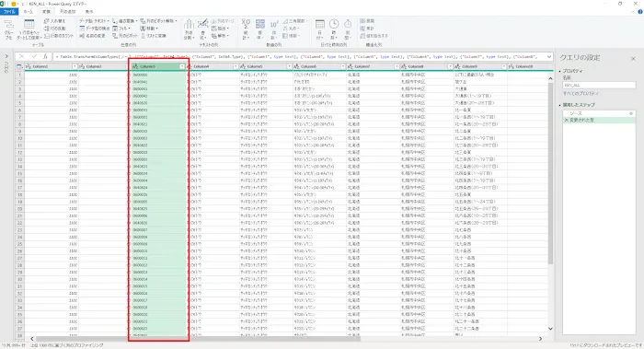
Task: Select the ソース applied step
Action: (599, 113)
